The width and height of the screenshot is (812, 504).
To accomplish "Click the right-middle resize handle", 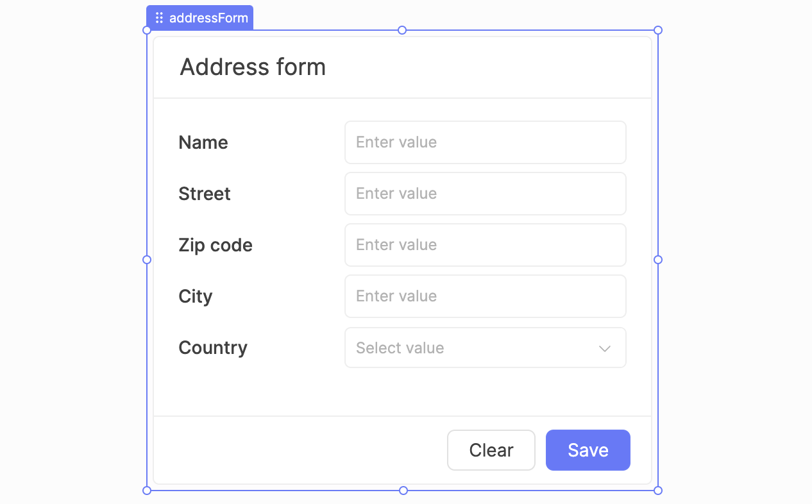I will (657, 260).
